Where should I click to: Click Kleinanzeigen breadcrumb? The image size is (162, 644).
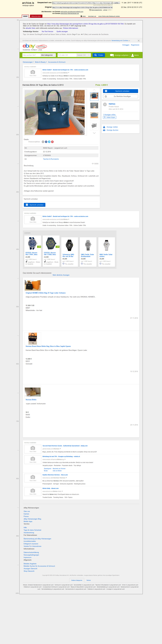pyautogui.click(x=28, y=62)
